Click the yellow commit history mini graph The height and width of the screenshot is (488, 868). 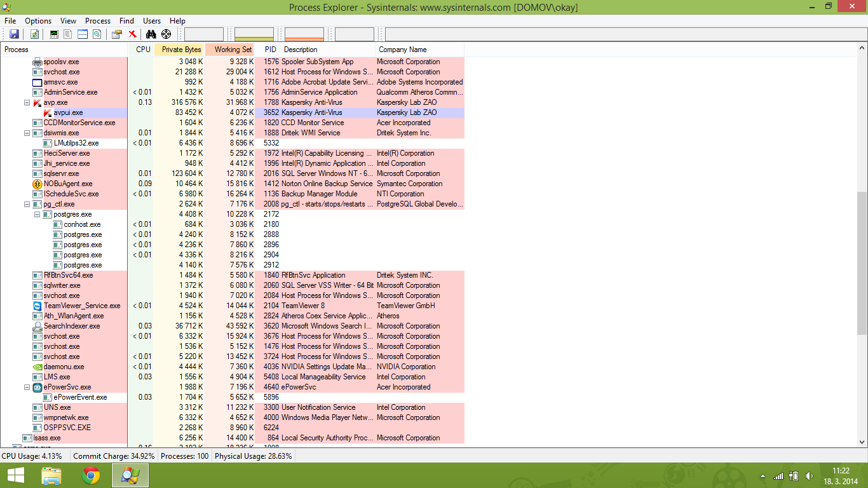254,34
